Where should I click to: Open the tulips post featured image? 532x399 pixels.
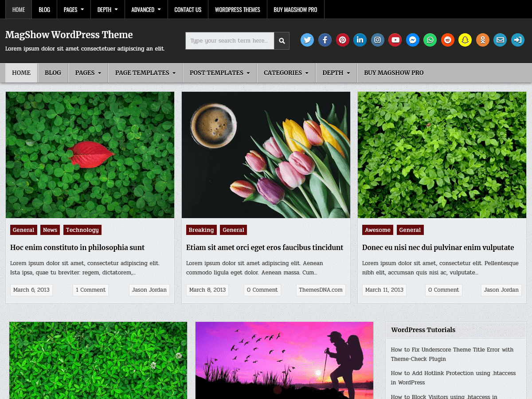click(x=266, y=155)
